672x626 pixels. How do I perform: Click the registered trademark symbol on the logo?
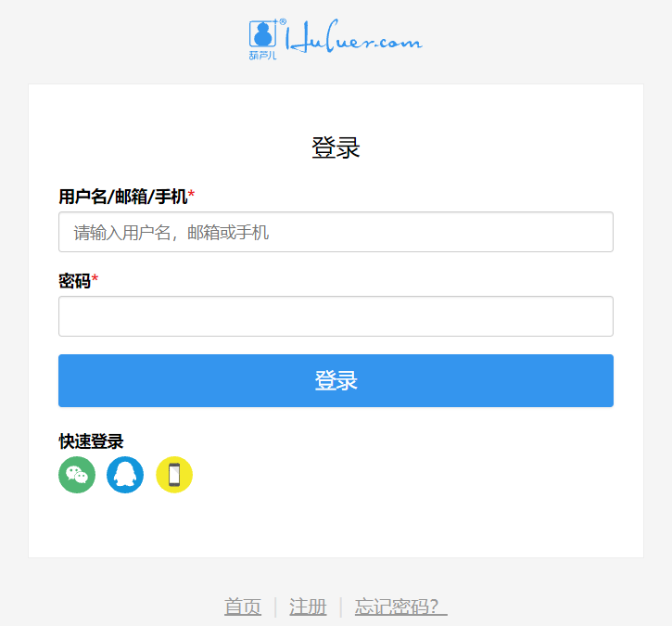(x=283, y=21)
